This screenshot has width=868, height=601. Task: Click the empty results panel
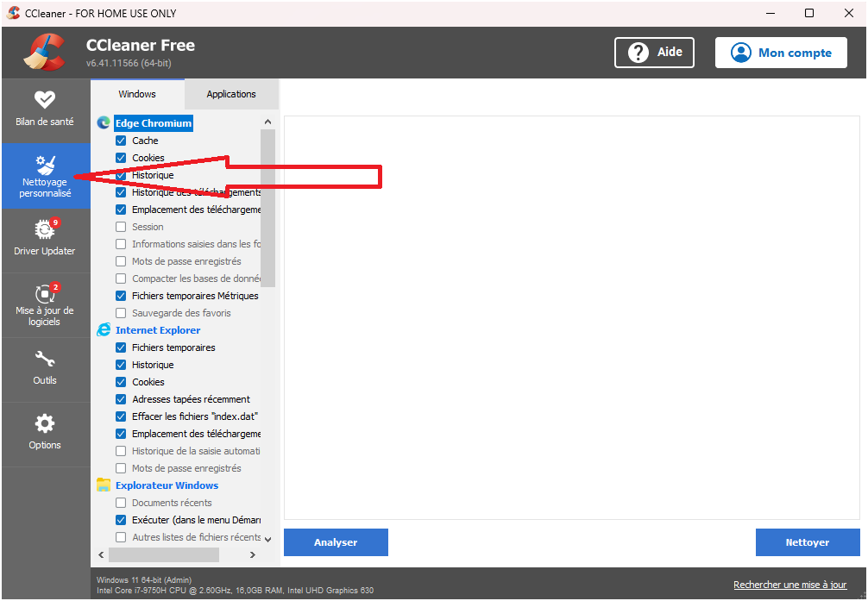pyautogui.click(x=572, y=317)
